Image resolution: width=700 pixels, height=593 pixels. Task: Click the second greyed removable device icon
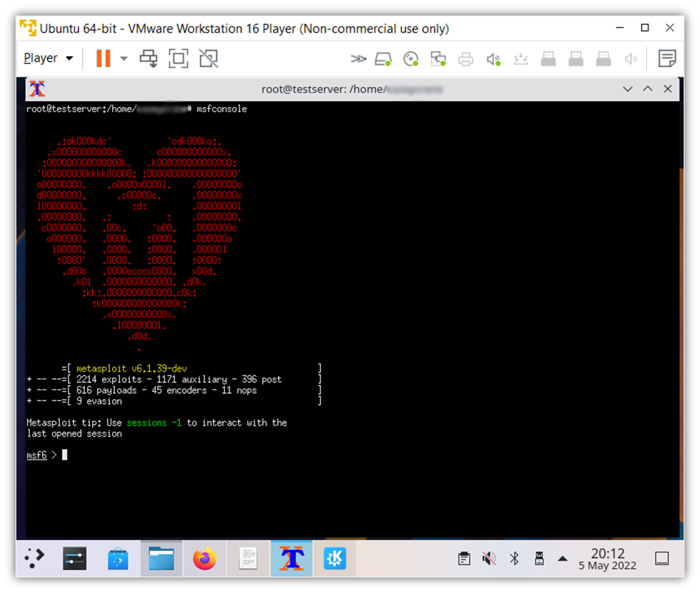[x=576, y=59]
